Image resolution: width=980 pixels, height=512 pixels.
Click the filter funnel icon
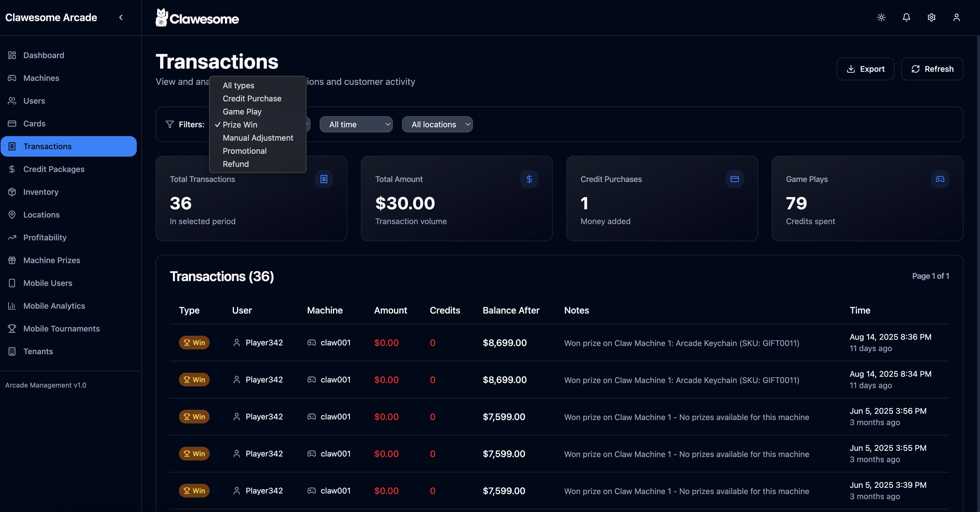tap(170, 124)
